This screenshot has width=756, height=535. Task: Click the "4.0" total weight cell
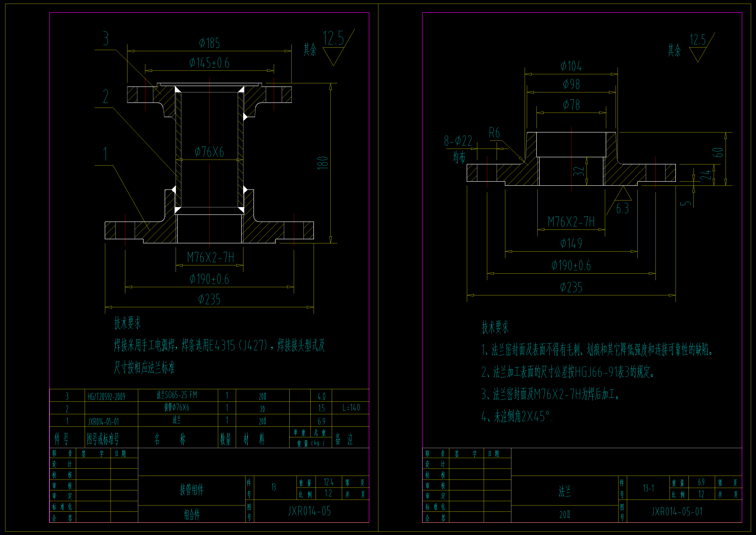pyautogui.click(x=322, y=396)
